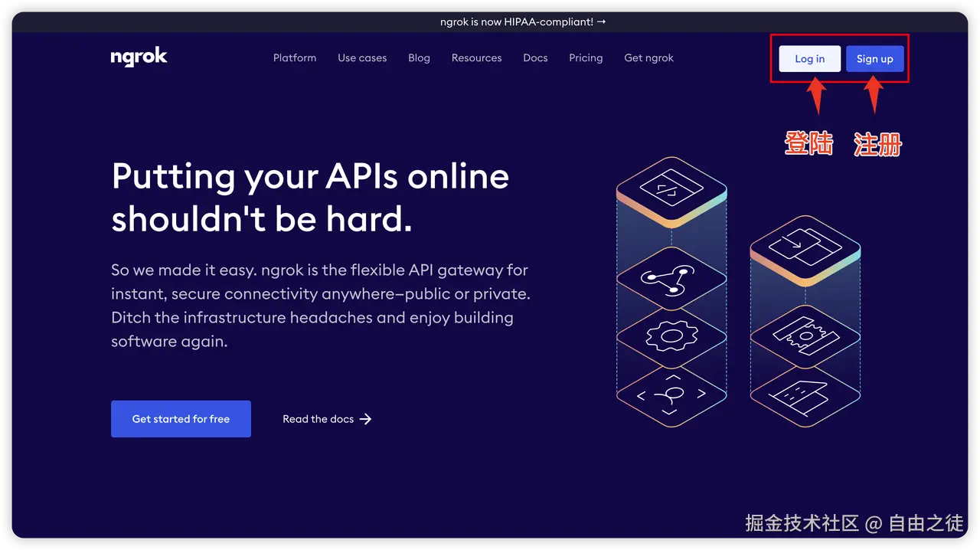Click the gear isometric tile icon
The width and height of the screenshot is (980, 550).
click(671, 336)
